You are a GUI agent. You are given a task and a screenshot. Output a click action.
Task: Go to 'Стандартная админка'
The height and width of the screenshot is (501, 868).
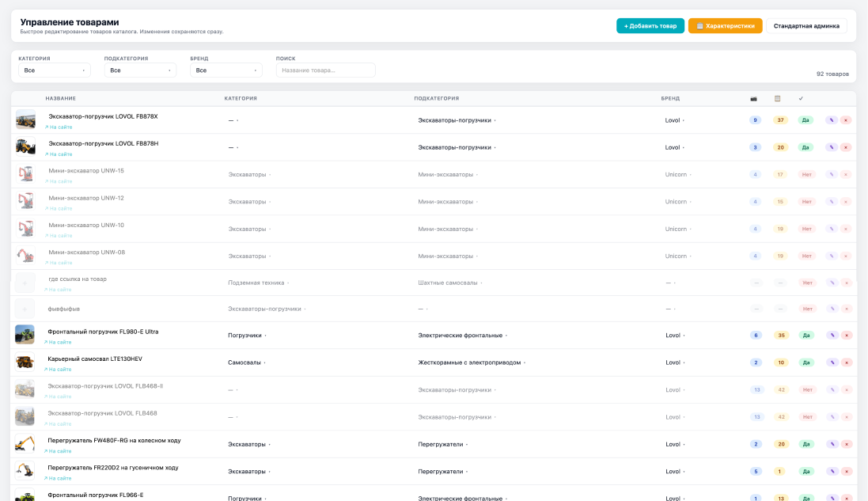pyautogui.click(x=806, y=26)
